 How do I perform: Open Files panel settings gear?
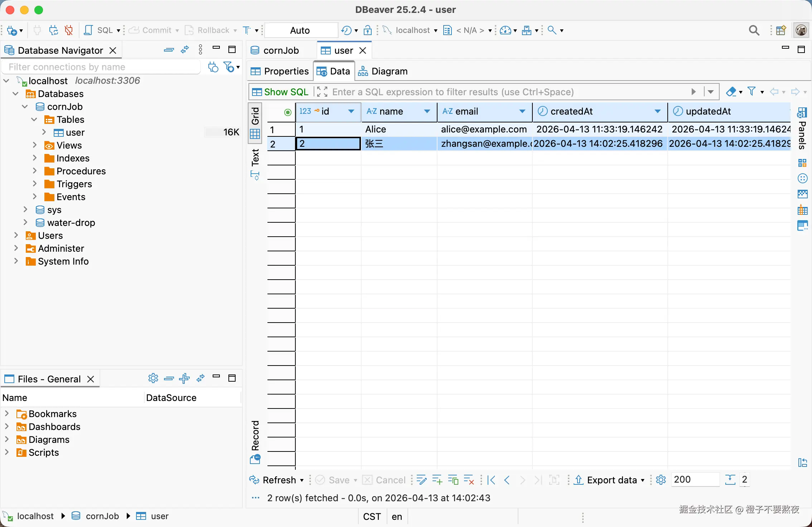pyautogui.click(x=153, y=378)
